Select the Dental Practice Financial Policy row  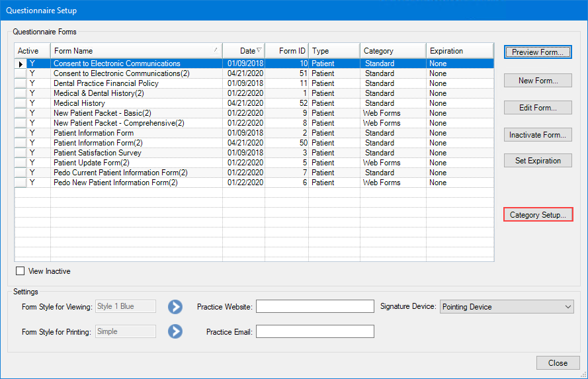[106, 83]
